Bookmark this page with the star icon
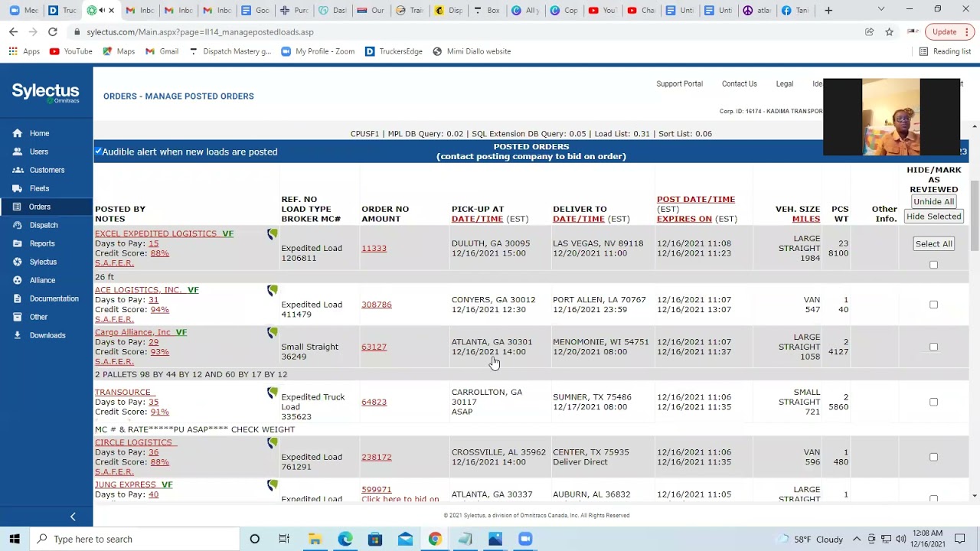980x551 pixels. [889, 32]
